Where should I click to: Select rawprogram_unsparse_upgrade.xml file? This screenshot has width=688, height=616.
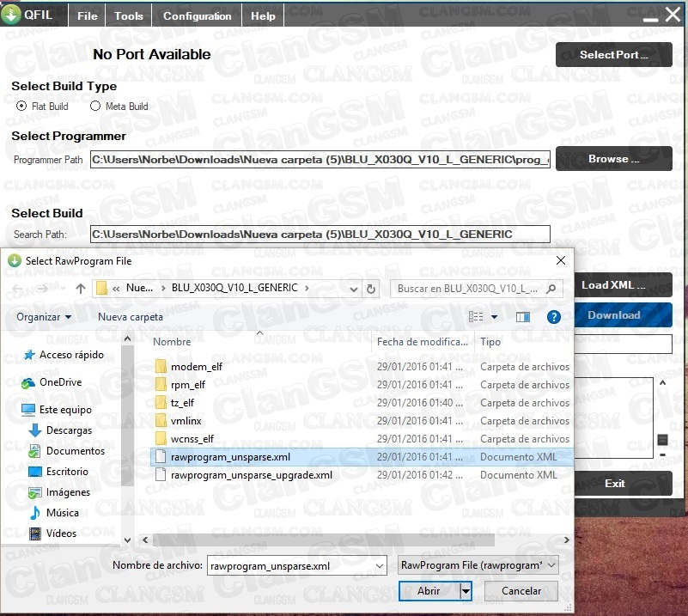click(251, 475)
